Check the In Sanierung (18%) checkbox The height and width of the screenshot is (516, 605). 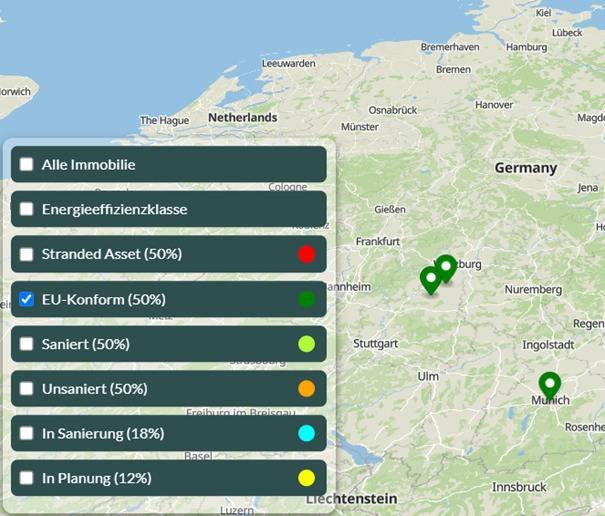[27, 433]
